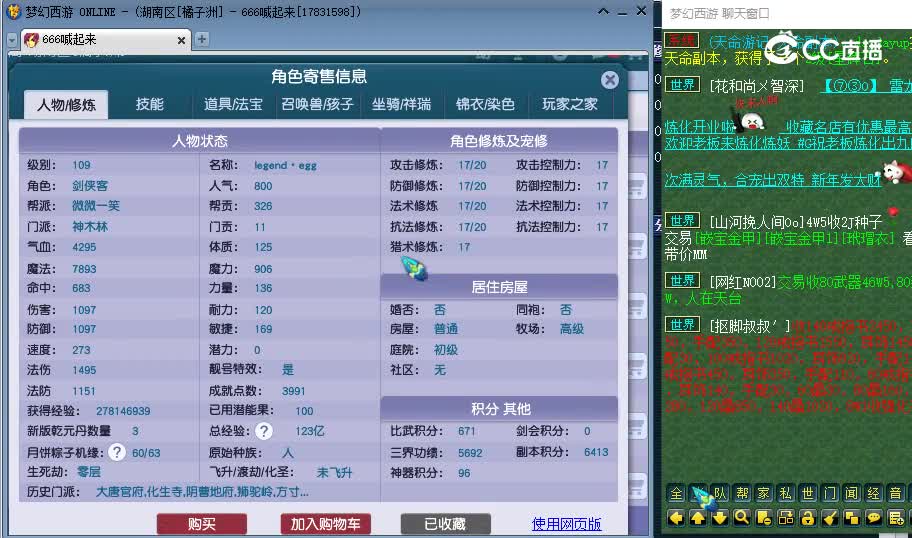
Task: Click the 帮派 value 微微一笑
Action: tap(95, 206)
